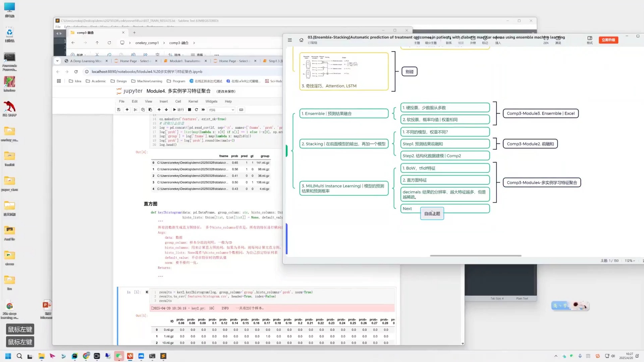Enter ZEN mode in the mind map
Screen dimensions: 644x362
546,40
